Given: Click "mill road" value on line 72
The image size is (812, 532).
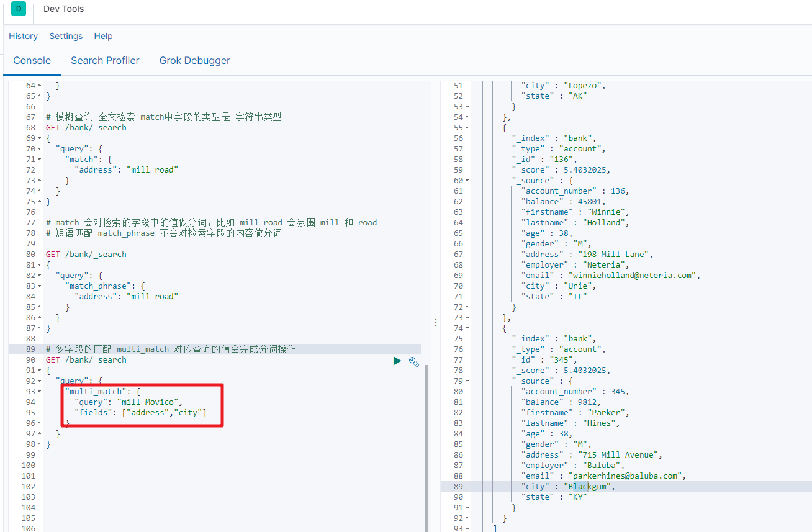Looking at the screenshot, I should point(152,170).
